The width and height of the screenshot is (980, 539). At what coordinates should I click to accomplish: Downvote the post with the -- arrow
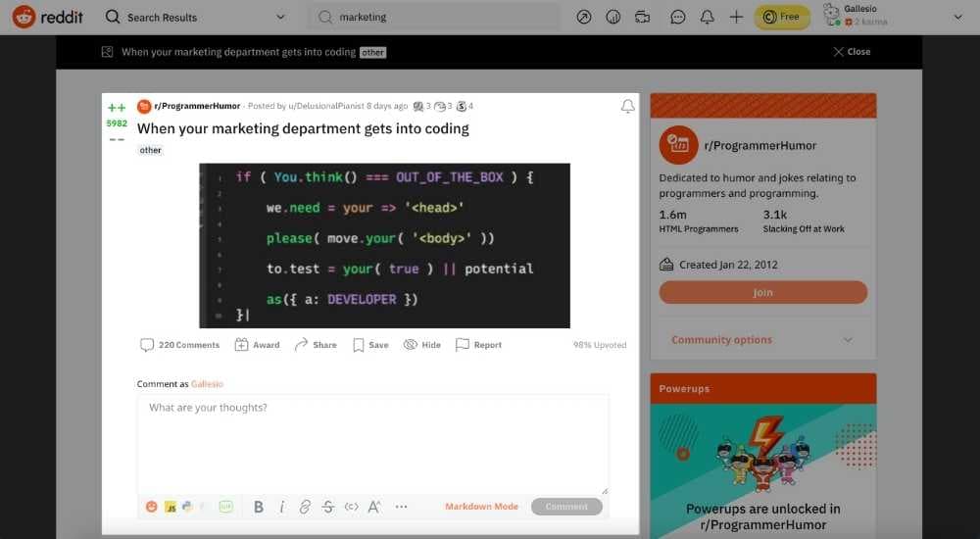tap(117, 139)
